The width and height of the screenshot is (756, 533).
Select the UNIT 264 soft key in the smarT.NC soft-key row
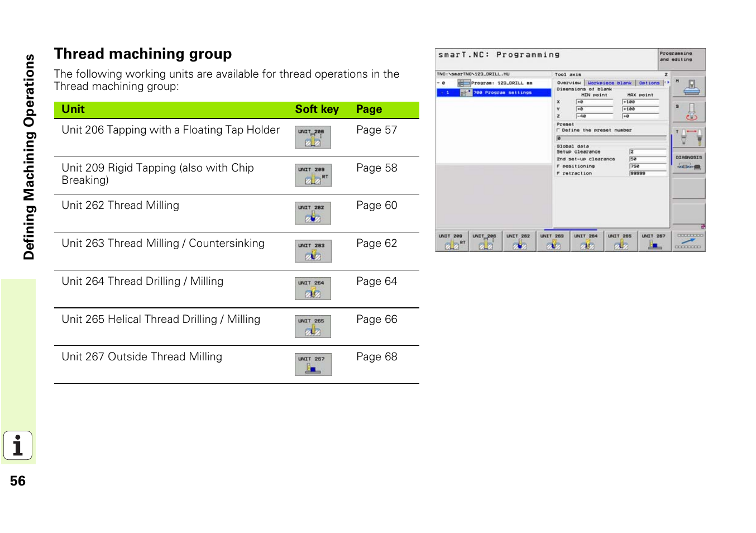click(x=587, y=241)
